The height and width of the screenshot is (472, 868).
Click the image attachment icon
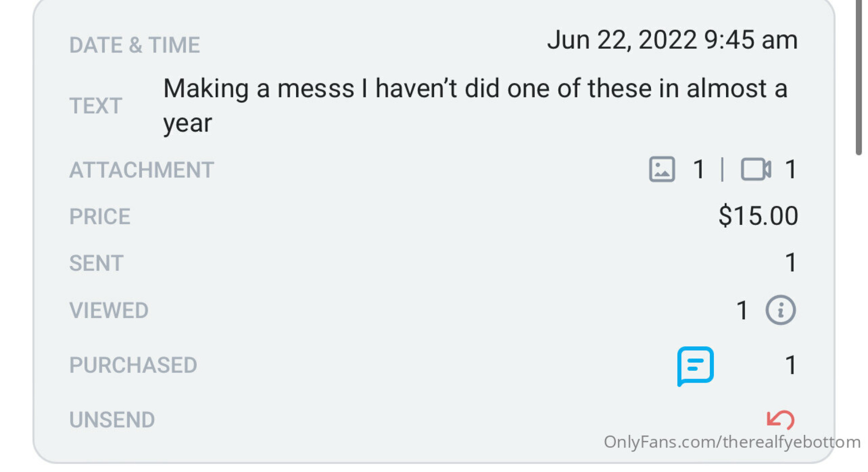[x=662, y=169]
